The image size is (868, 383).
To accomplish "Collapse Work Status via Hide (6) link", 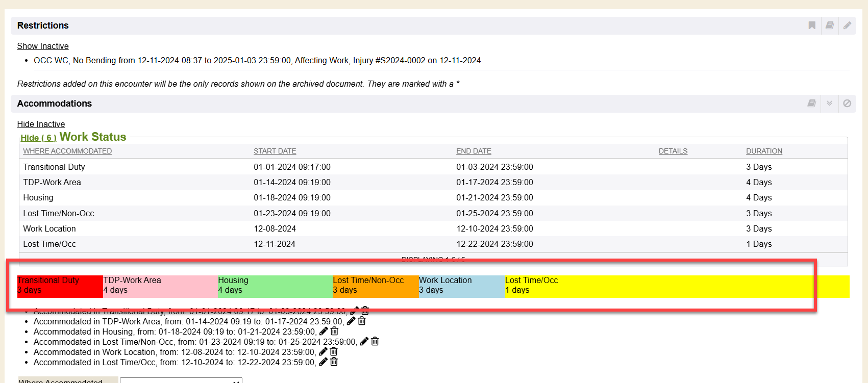I will click(x=38, y=138).
